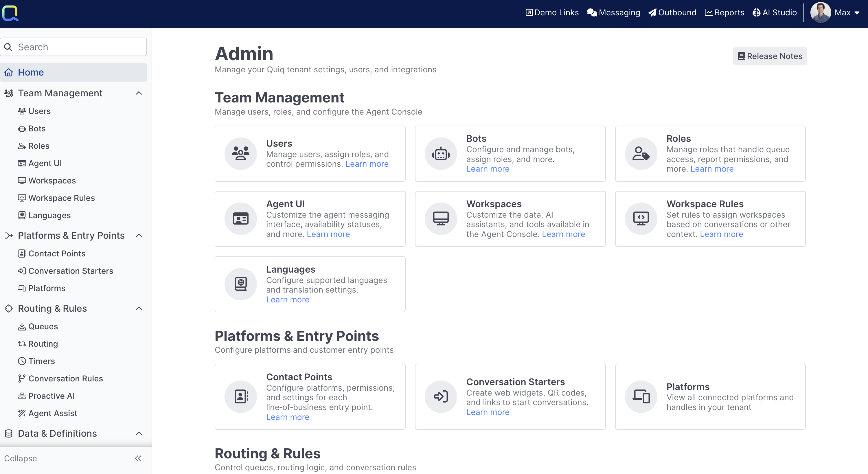
Task: Click the Contact Points address book icon
Action: click(x=241, y=396)
